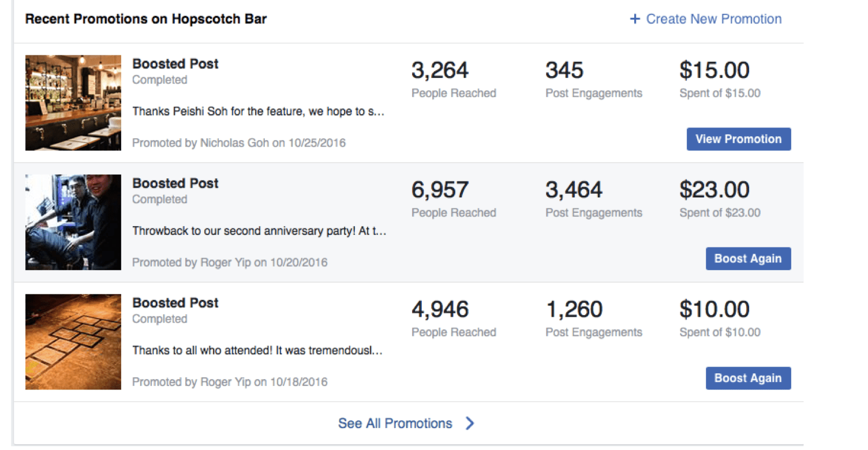Image resolution: width=868 pixels, height=450 pixels.
Task: Click the 'Promoted by Nicholas Goh' line
Action: pyautogui.click(x=239, y=142)
